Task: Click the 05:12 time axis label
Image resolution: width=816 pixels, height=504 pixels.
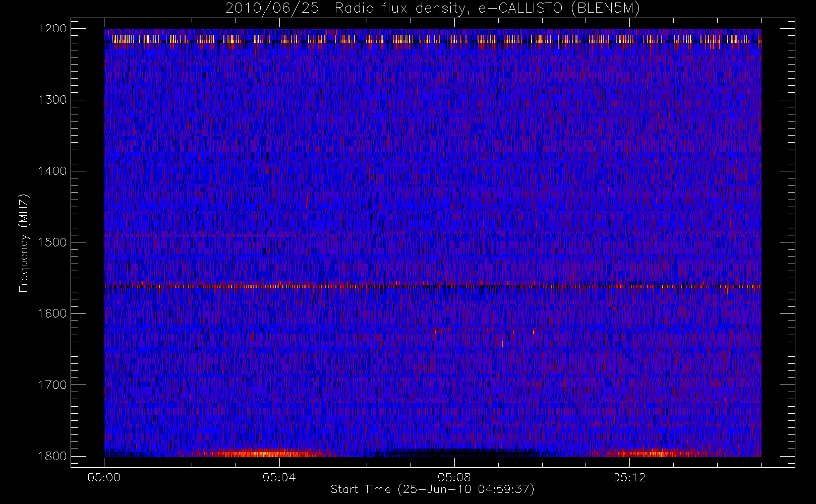Action: 629,477
